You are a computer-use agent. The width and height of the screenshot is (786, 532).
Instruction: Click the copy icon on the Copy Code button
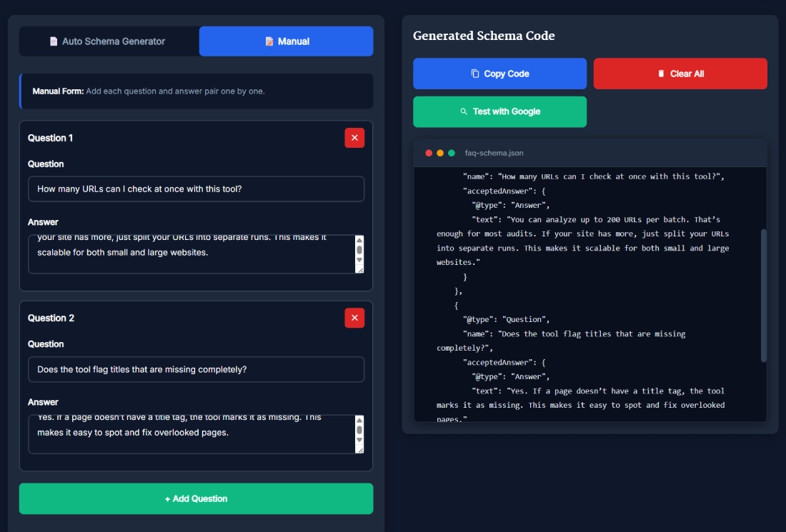pyautogui.click(x=474, y=73)
